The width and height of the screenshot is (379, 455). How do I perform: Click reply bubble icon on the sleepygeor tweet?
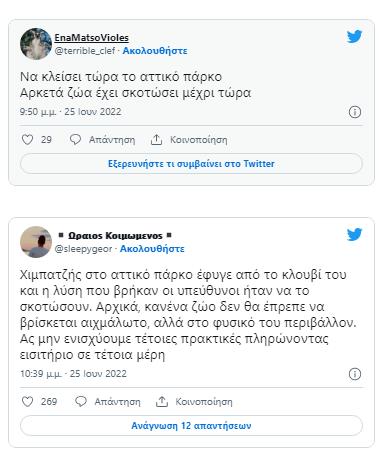click(x=81, y=401)
